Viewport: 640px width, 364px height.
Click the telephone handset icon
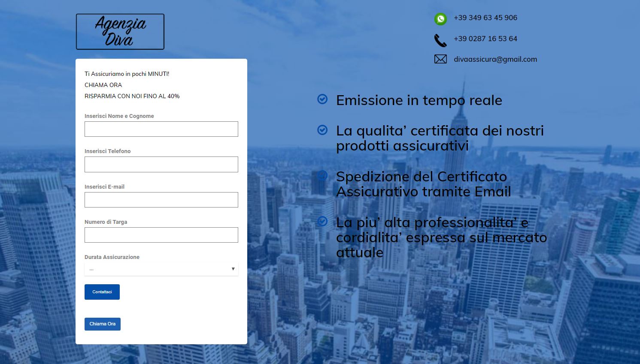pos(440,40)
